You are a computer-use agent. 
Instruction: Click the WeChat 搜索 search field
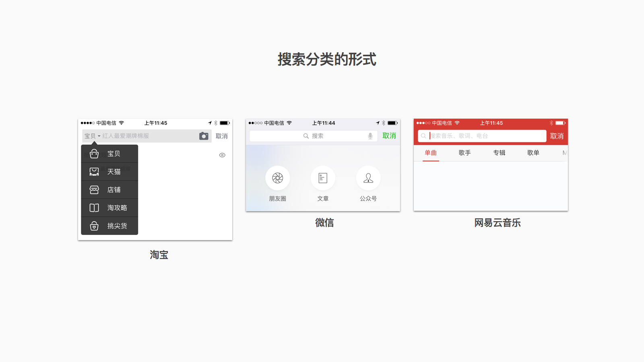(x=313, y=136)
